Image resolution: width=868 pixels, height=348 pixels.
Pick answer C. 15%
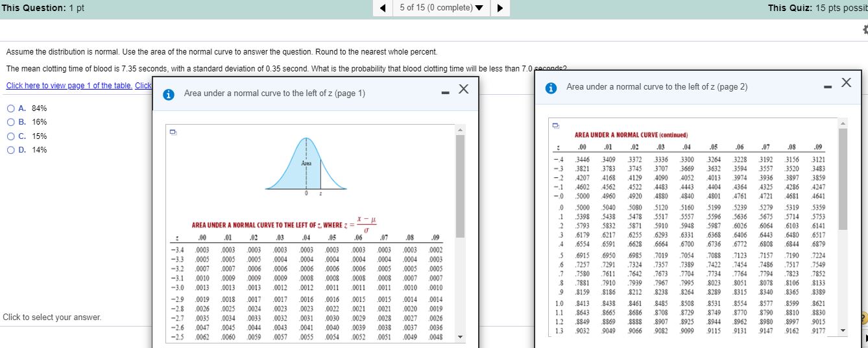10,136
